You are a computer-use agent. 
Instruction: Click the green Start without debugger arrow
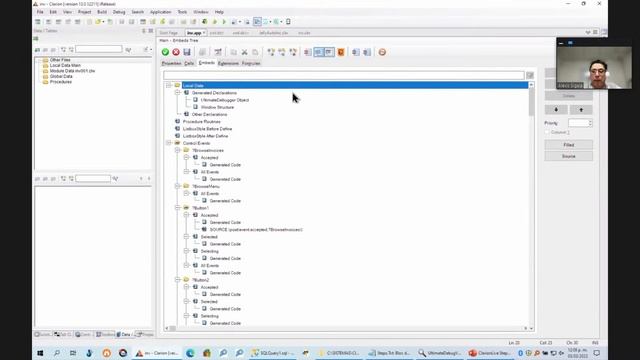tap(224, 22)
